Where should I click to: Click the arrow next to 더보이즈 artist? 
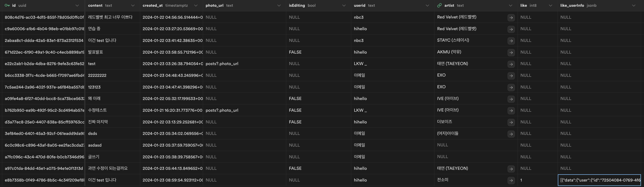[511, 122]
